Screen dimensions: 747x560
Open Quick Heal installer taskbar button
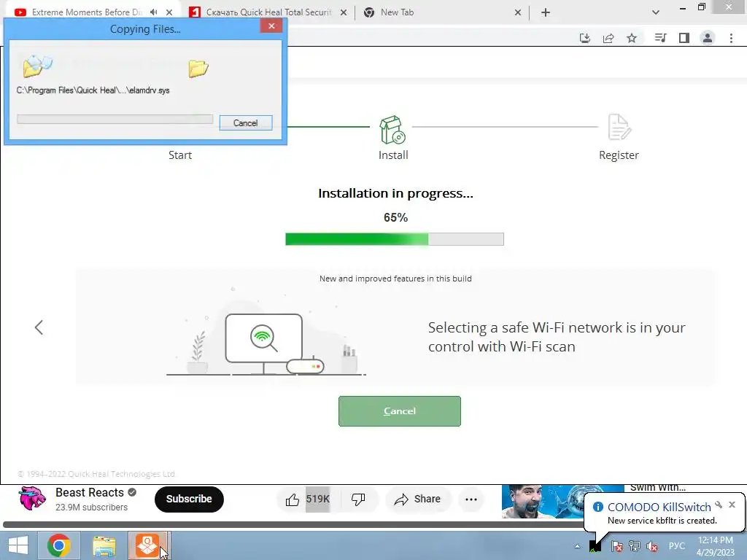(147, 545)
